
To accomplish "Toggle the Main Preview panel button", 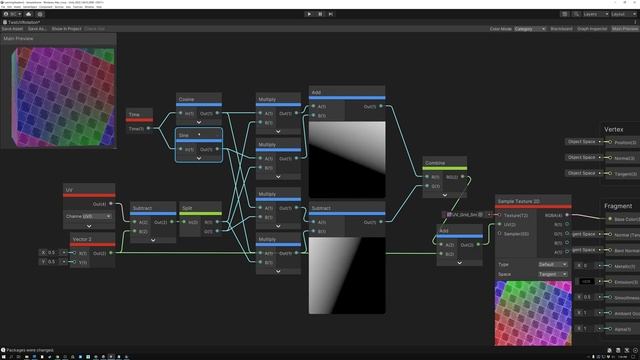I will 624,29.
